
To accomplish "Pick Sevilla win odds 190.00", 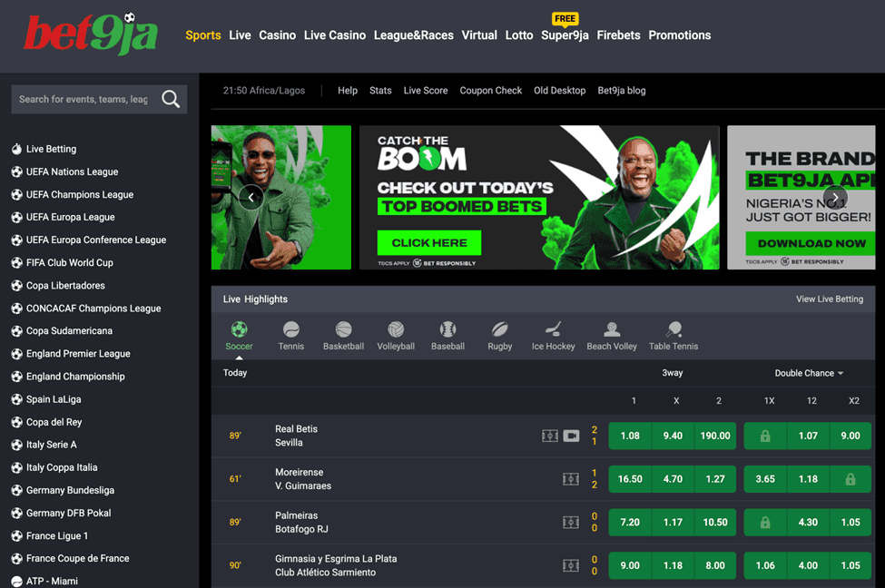I will [x=715, y=436].
